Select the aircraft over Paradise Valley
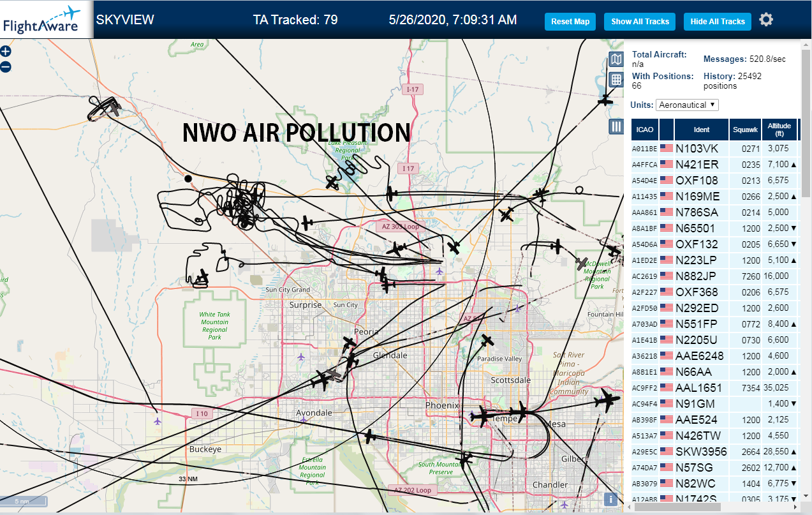The width and height of the screenshot is (812, 515). 487,341
